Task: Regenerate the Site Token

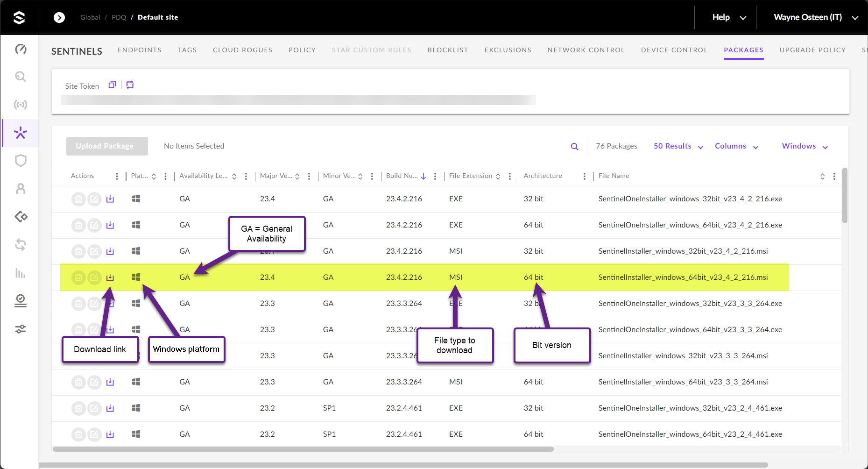Action: pyautogui.click(x=130, y=85)
